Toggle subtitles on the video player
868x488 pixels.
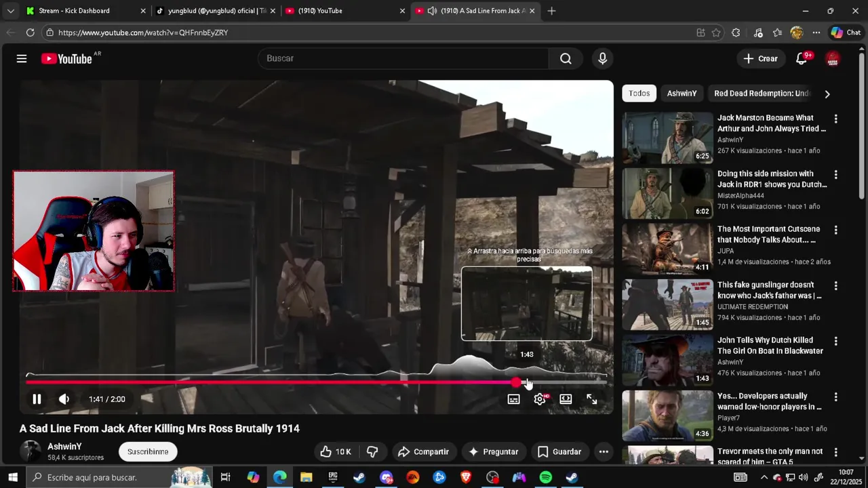click(513, 399)
